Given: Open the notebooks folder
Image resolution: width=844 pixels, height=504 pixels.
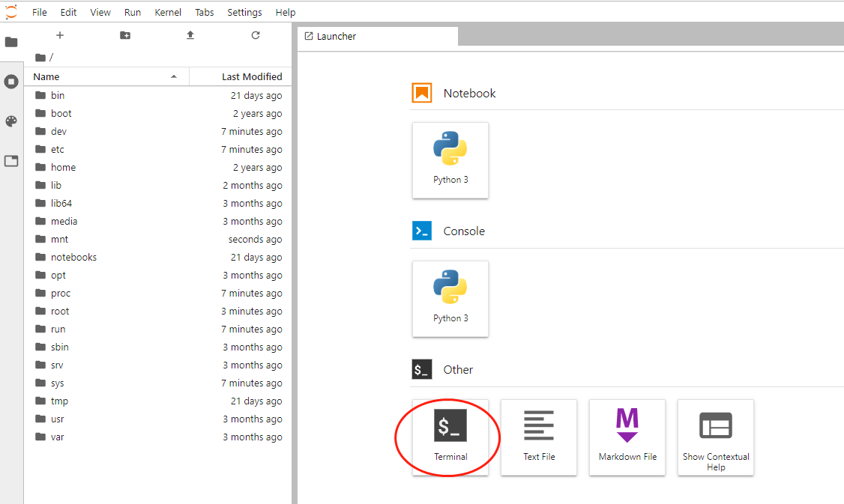Looking at the screenshot, I should (73, 258).
